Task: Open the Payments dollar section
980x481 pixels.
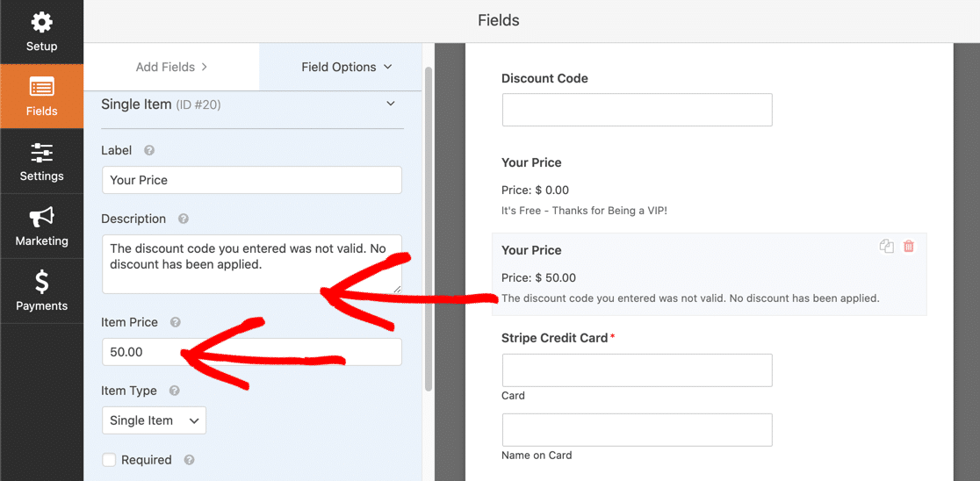Action: click(41, 291)
